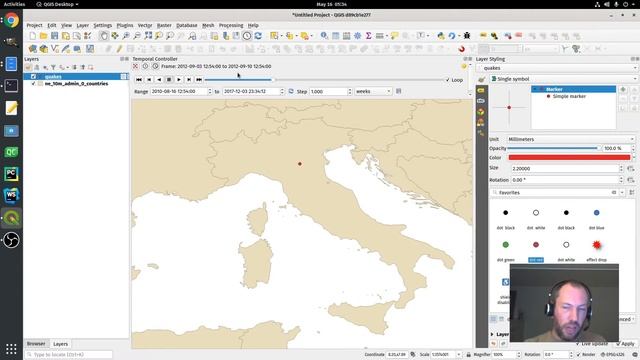Click the Apply button

pyautogui.click(x=625, y=344)
